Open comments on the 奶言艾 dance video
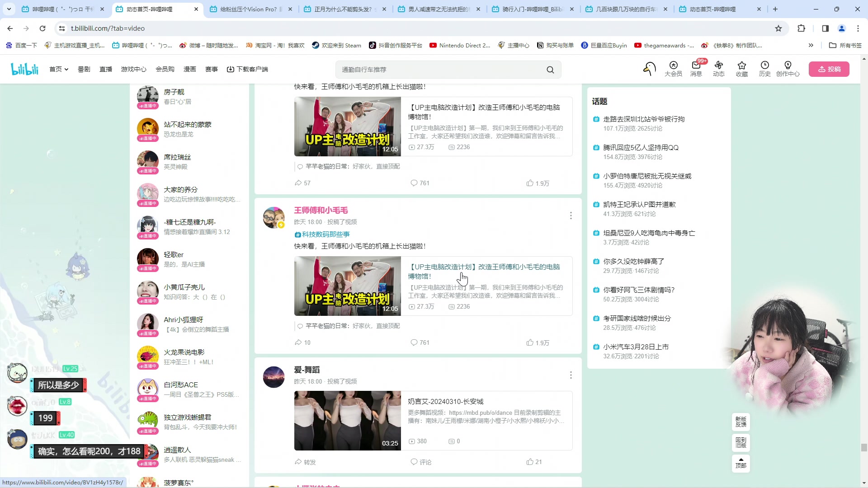Image resolution: width=868 pixels, height=488 pixels. click(421, 462)
